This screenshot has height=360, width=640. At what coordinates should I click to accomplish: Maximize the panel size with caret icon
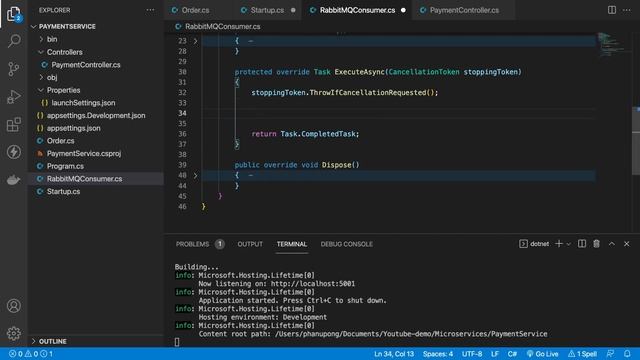(611, 244)
